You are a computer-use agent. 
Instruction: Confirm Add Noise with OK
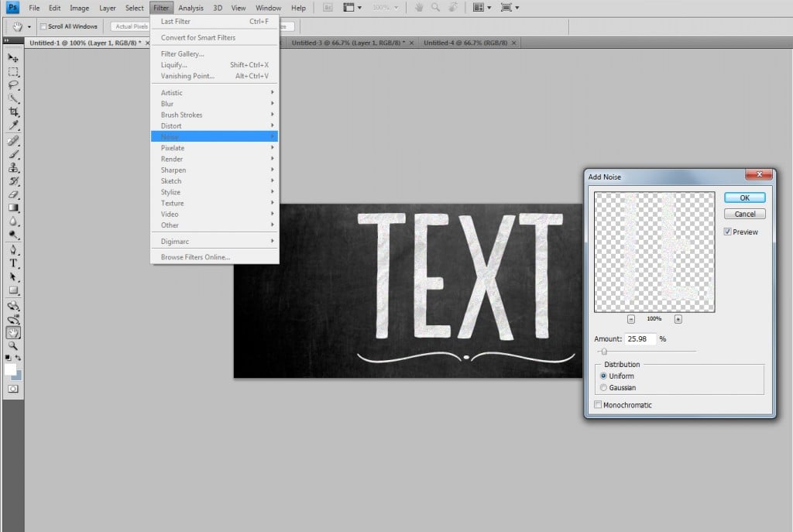(744, 197)
